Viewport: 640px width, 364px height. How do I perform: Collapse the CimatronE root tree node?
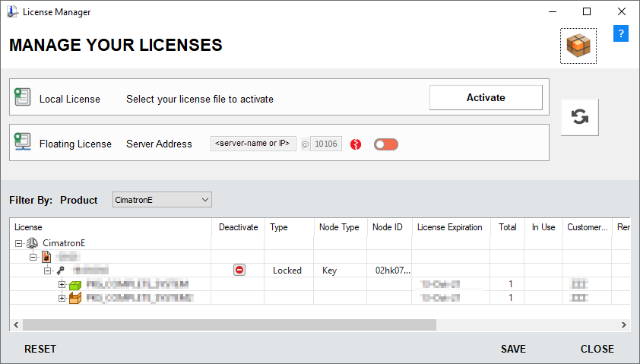click(18, 243)
